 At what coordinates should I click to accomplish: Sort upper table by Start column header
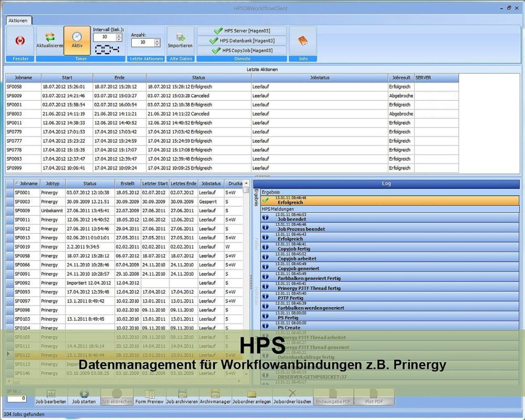67,78
